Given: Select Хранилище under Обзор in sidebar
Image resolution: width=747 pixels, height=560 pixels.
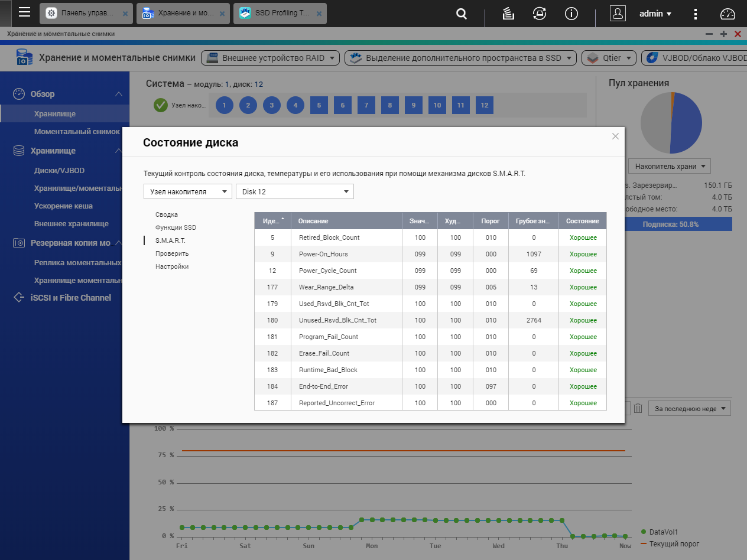Looking at the screenshot, I should (64, 113).
